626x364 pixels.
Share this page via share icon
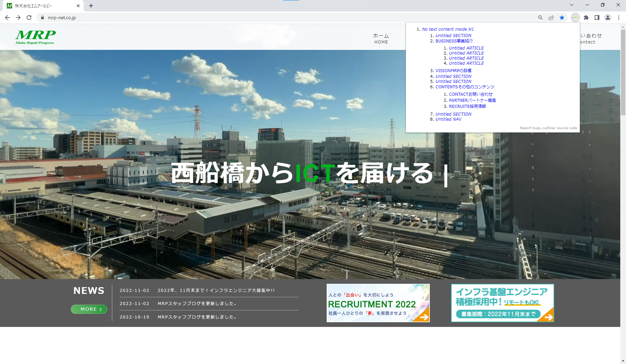point(551,18)
